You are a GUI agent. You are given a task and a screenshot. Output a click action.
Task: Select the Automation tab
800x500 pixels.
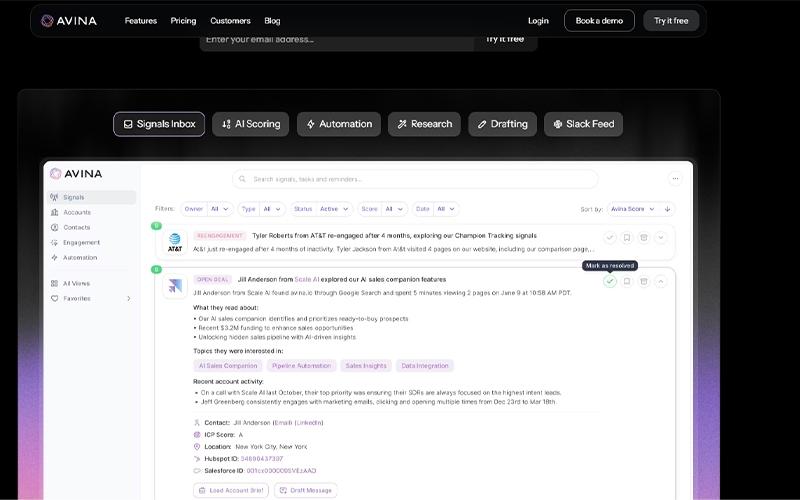coord(339,124)
